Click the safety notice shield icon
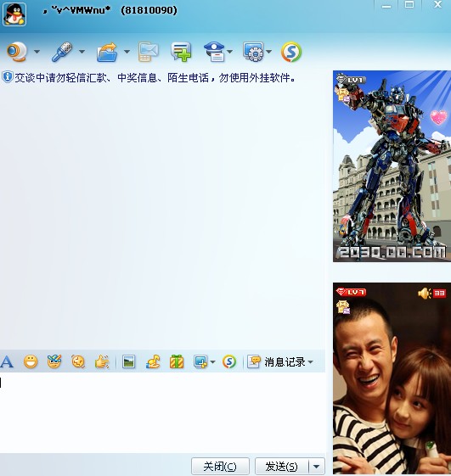451x476 pixels. coord(8,77)
